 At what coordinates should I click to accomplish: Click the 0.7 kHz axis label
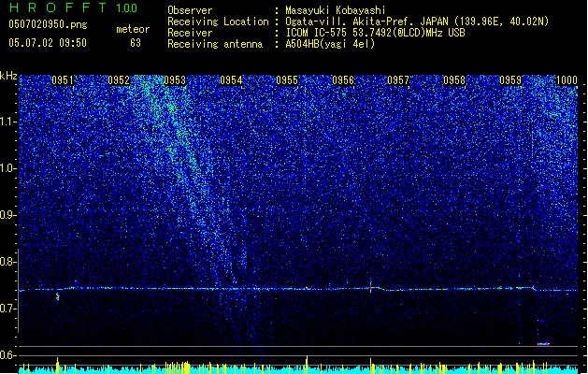[x=8, y=309]
